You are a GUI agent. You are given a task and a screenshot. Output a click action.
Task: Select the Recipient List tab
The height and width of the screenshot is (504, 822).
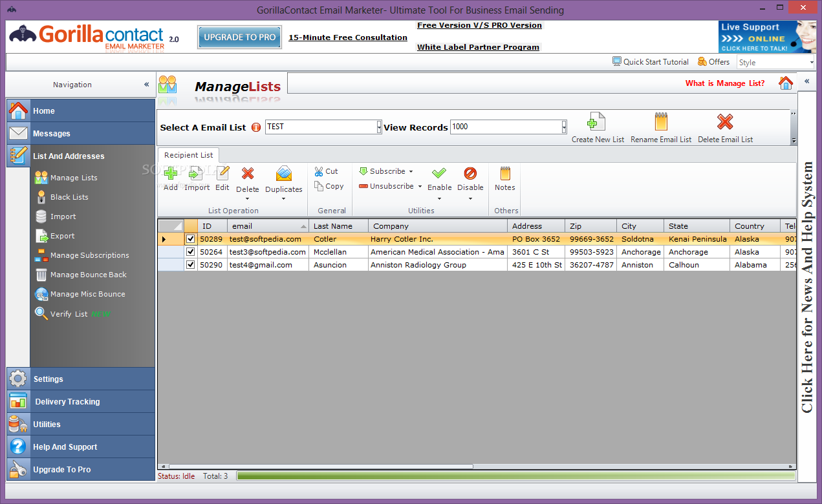(188, 155)
